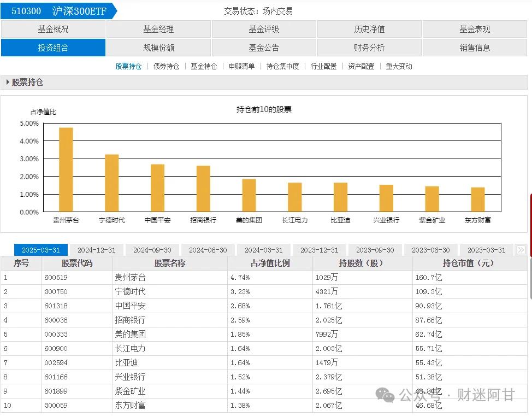Open 持仓集中度 details
This screenshot has height=416, width=532.
point(282,66)
